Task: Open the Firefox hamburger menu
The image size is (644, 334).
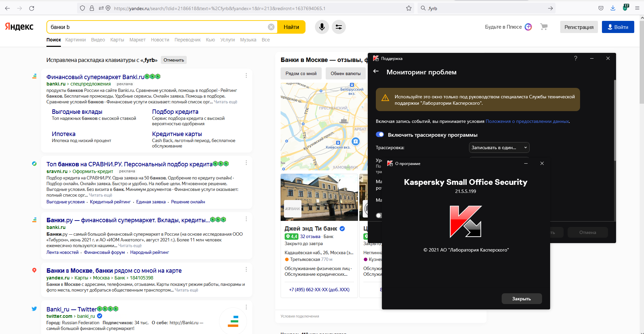Action: click(637, 8)
